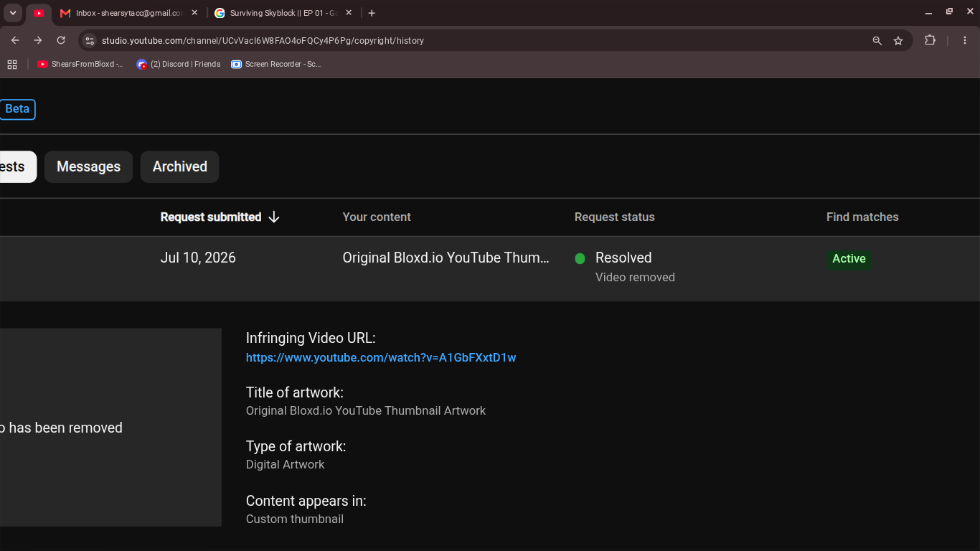This screenshot has width=980, height=551.
Task: Switch to the Surviving Skyblock tab
Action: pos(283,13)
